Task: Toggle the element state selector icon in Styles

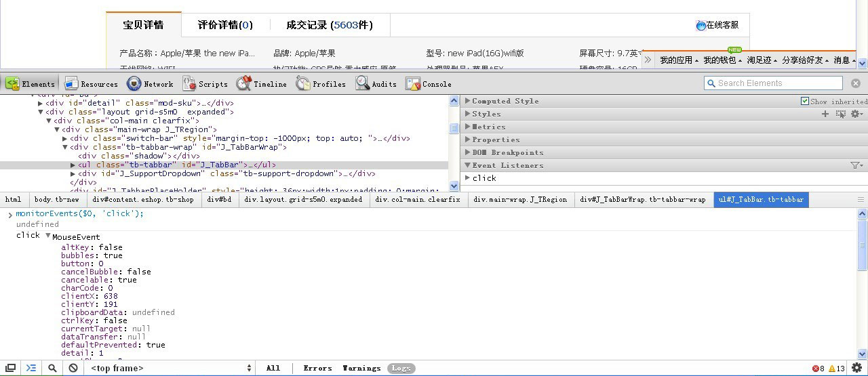Action: coord(841,114)
